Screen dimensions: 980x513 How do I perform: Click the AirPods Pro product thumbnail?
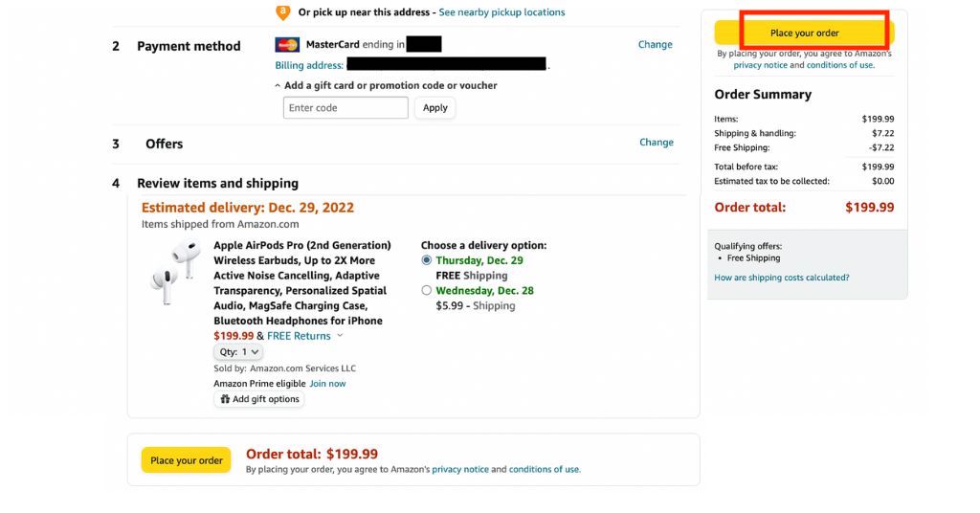pos(174,274)
